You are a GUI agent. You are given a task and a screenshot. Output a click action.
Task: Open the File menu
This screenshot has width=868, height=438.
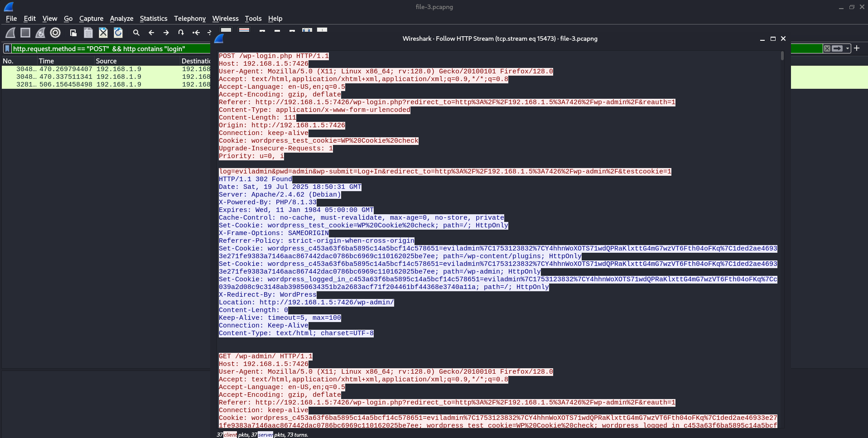[x=11, y=19]
